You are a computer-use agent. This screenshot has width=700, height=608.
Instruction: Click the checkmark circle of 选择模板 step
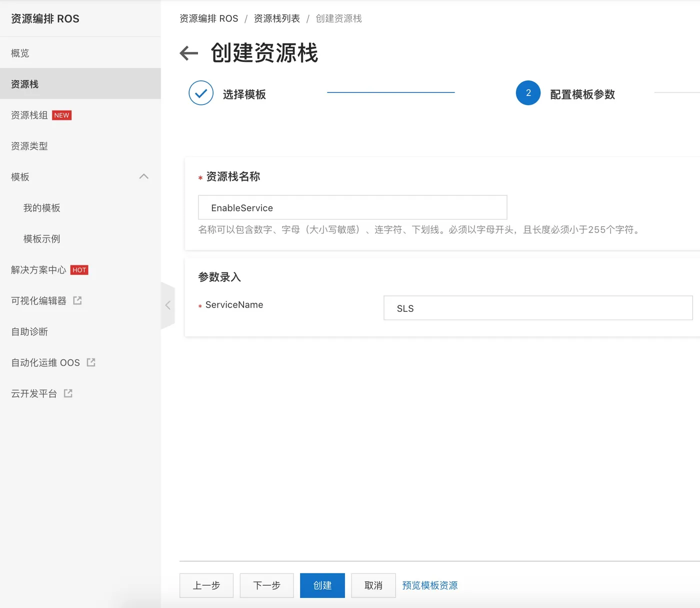pos(201,93)
